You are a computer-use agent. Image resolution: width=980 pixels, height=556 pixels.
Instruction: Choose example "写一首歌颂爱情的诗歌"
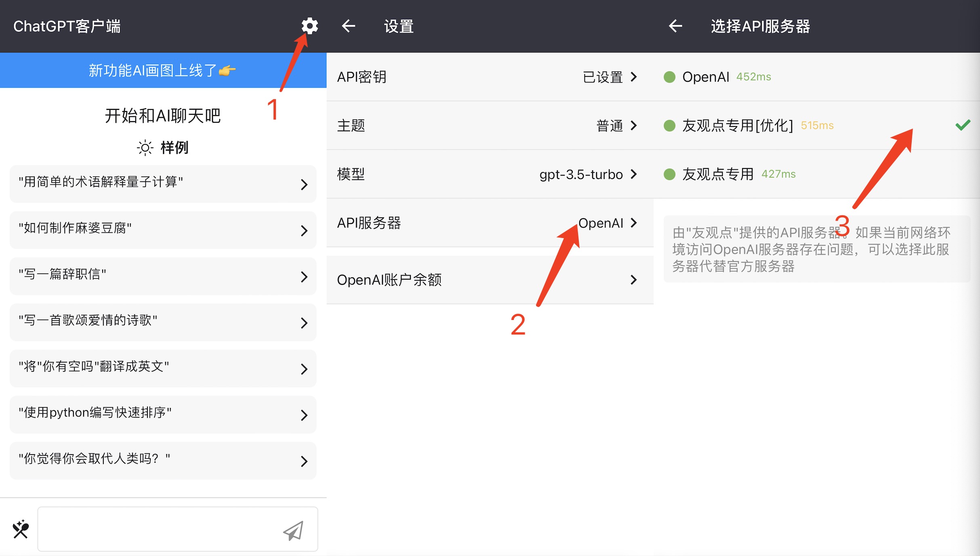tap(163, 322)
